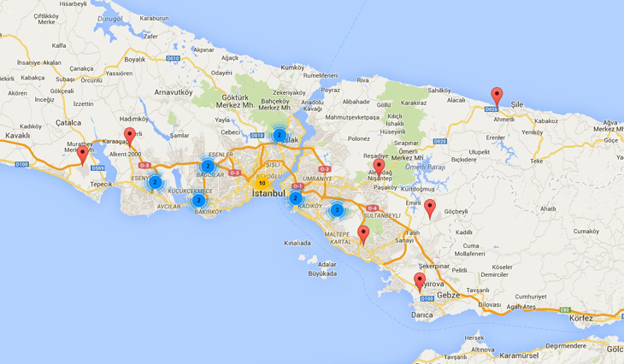Select blue cluster 2 above Bakırköy

click(x=198, y=201)
